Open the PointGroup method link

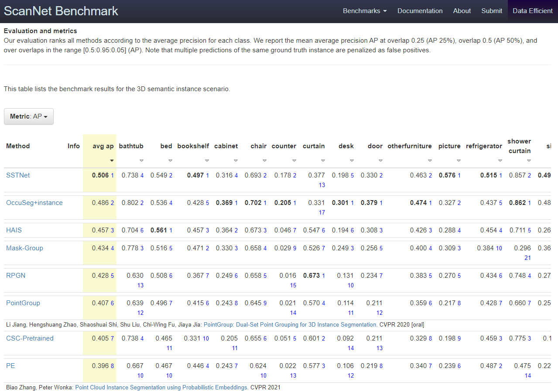[x=23, y=303]
